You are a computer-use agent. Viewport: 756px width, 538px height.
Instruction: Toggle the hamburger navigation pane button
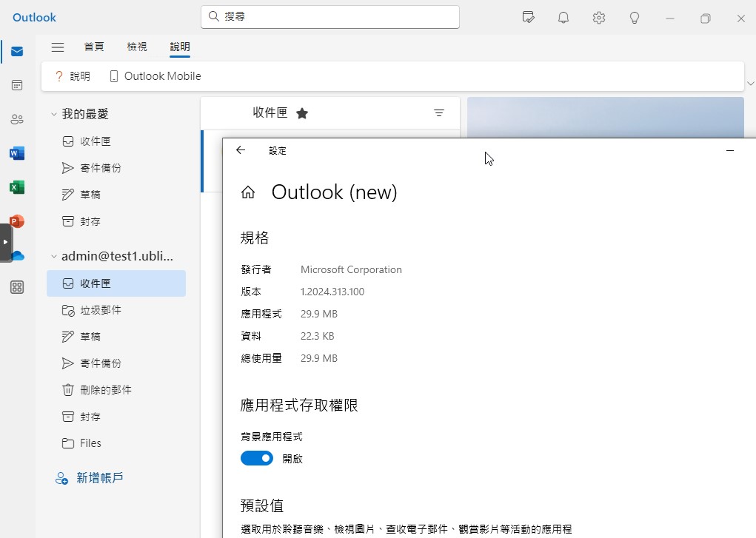[57, 47]
